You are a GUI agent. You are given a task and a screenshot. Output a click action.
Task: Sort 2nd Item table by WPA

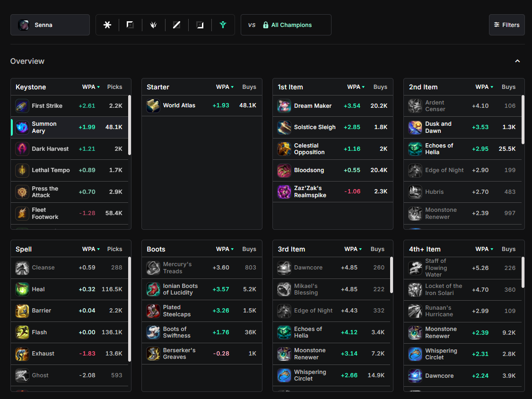(x=485, y=87)
